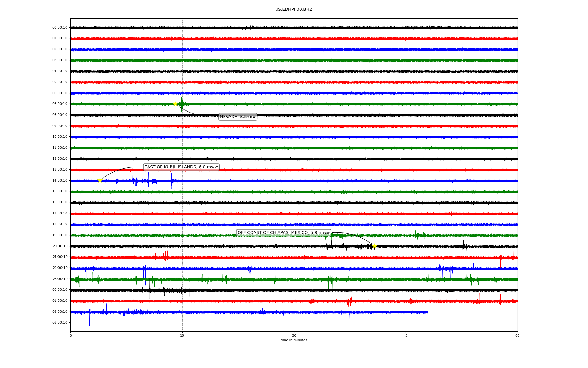Click the x-axis tick label 60
The height and width of the screenshot is (368, 588).
517,336
